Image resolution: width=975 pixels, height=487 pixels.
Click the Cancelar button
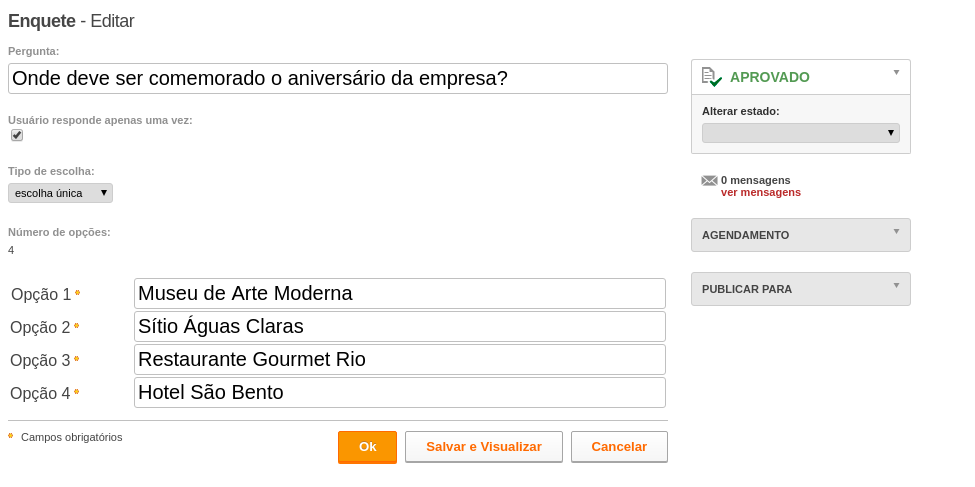pos(619,447)
